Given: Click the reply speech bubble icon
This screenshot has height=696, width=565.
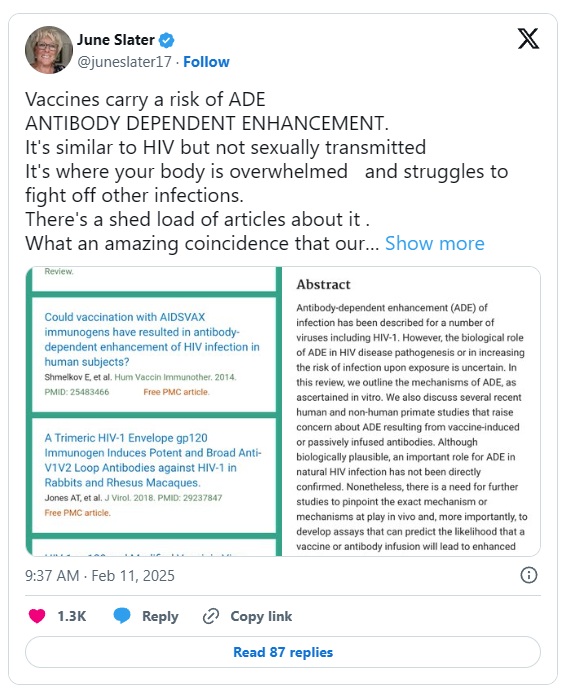Looking at the screenshot, I should coord(122,616).
